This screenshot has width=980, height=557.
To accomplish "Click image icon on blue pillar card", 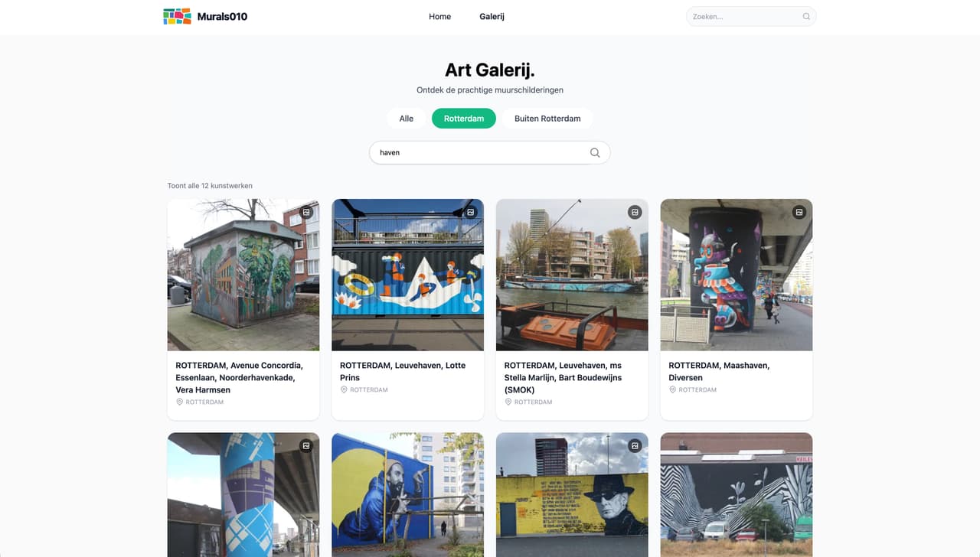I will tap(306, 445).
